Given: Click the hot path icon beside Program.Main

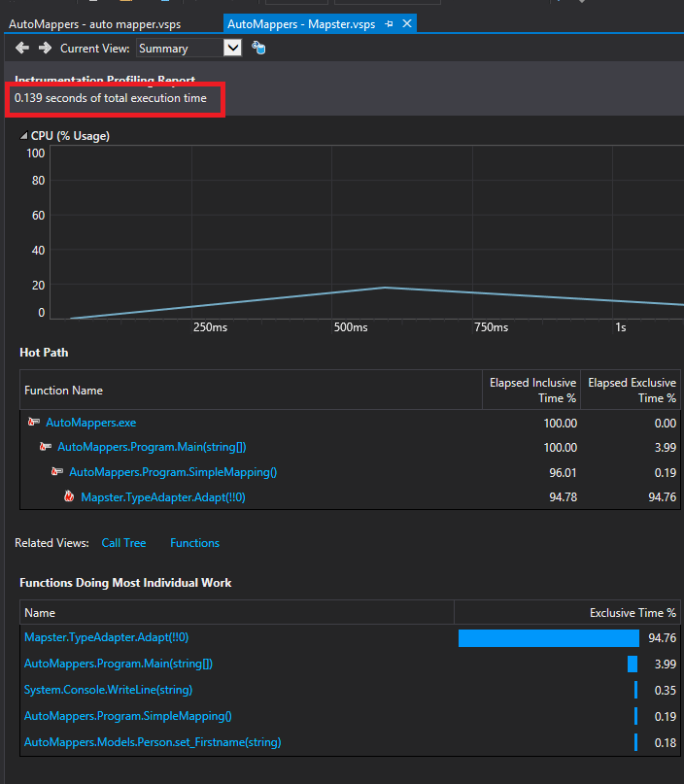Looking at the screenshot, I should (x=46, y=447).
